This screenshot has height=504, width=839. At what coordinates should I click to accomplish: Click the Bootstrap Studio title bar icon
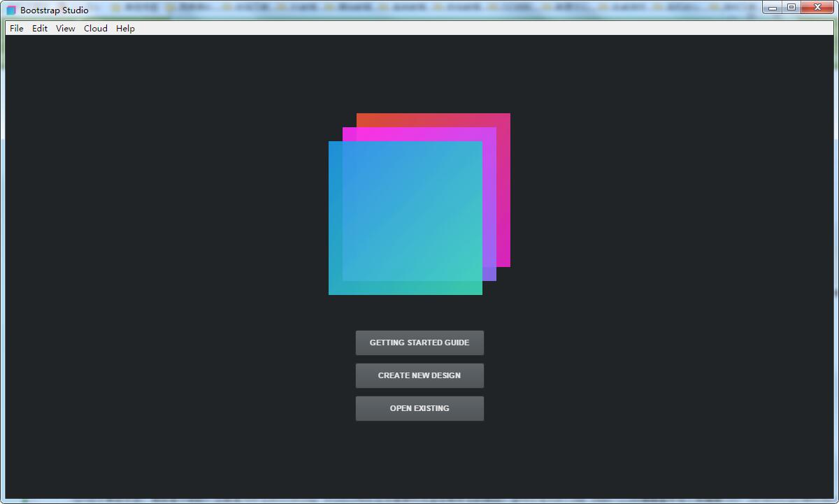click(11, 10)
